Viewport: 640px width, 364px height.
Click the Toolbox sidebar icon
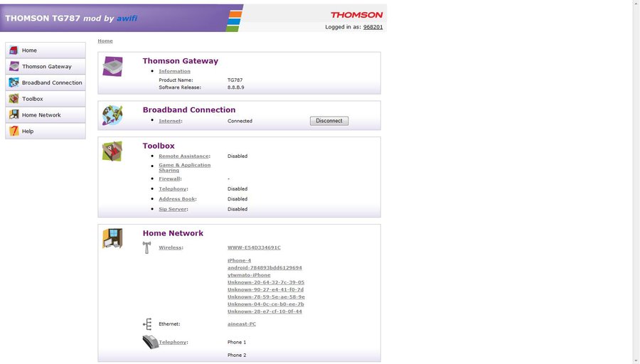pos(14,98)
